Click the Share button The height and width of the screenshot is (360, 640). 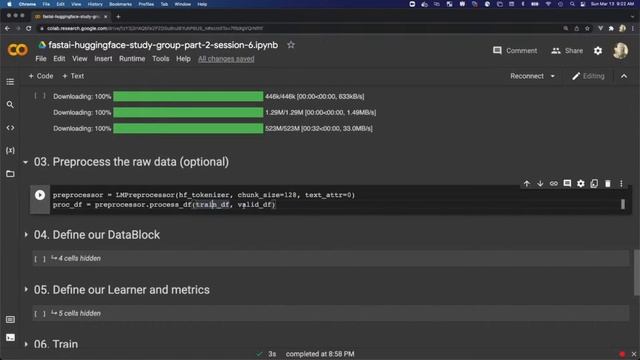(567, 51)
